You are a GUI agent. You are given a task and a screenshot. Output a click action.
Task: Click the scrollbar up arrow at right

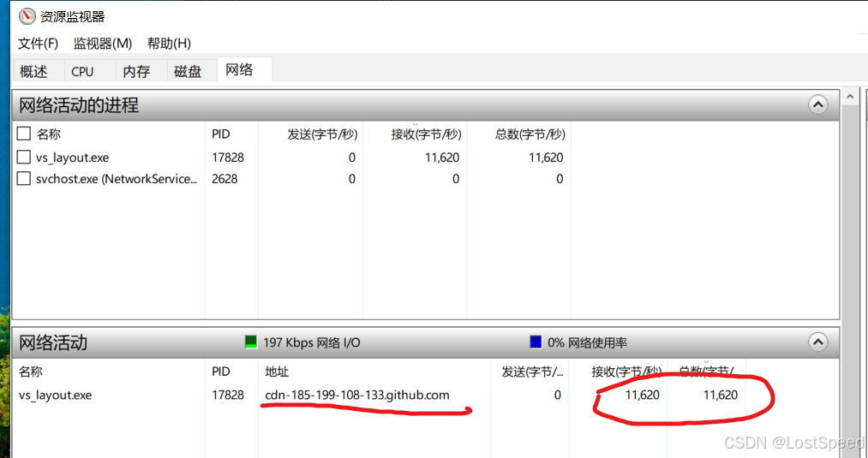pyautogui.click(x=850, y=98)
